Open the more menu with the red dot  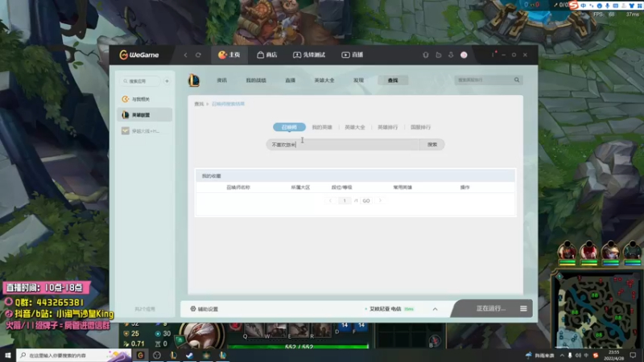tap(493, 55)
